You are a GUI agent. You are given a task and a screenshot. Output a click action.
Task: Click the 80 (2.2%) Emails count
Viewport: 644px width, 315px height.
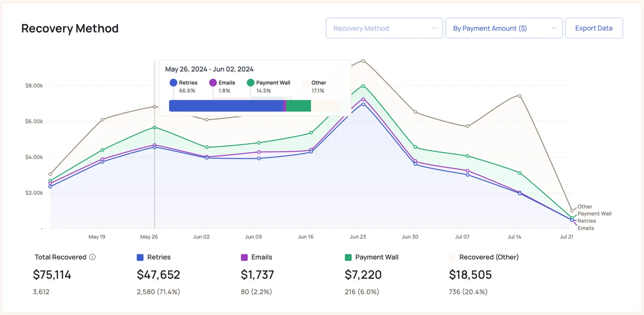[256, 292]
